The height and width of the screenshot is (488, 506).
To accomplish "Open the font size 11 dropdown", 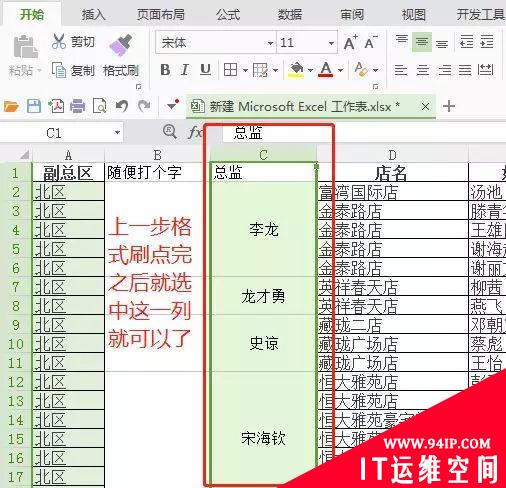I will pyautogui.click(x=331, y=43).
